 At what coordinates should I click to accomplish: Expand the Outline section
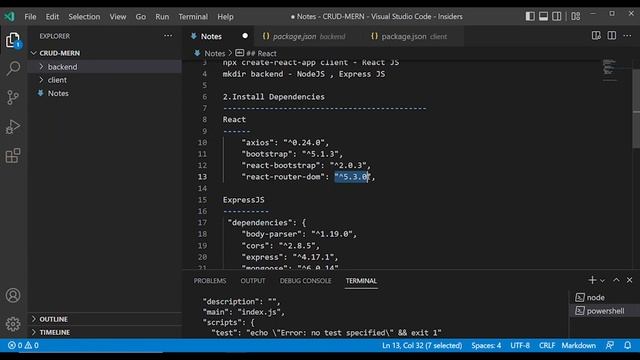point(104,319)
